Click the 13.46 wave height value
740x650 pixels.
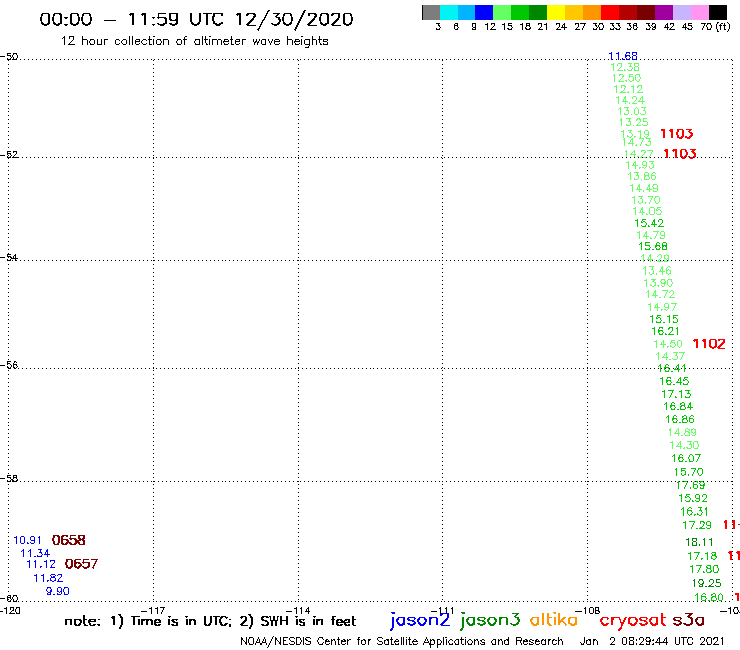tap(656, 271)
